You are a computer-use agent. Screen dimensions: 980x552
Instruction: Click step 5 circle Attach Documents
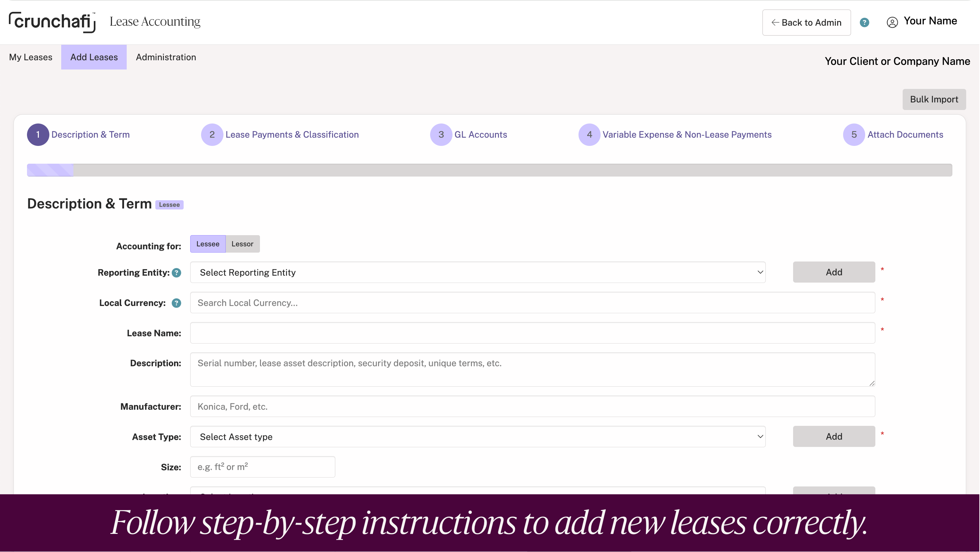(x=854, y=135)
